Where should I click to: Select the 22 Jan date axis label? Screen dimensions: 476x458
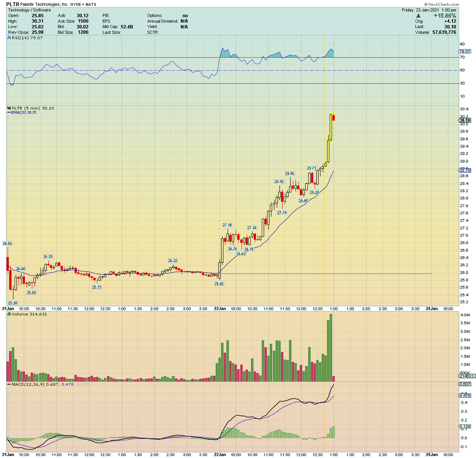click(219, 308)
